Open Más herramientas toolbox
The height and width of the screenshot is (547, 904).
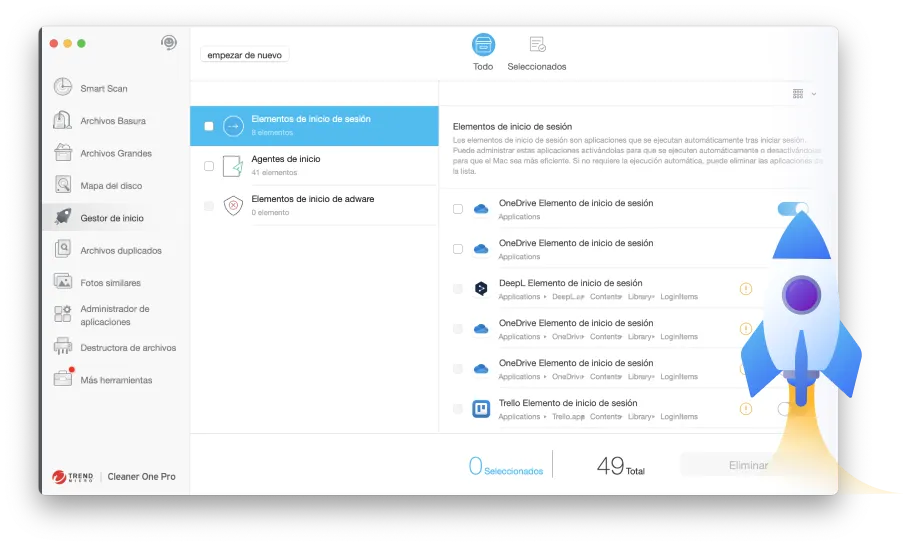point(115,380)
